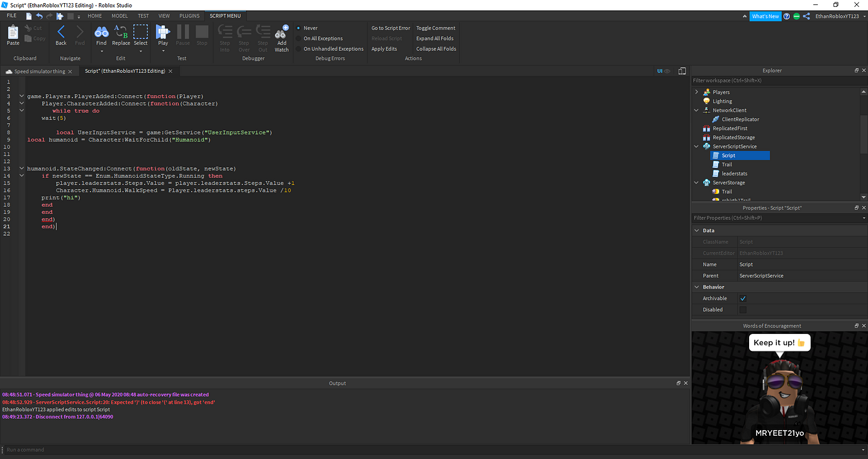Open the SCRIPT MENU ribbon tab
This screenshot has width=868, height=459.
(x=225, y=16)
